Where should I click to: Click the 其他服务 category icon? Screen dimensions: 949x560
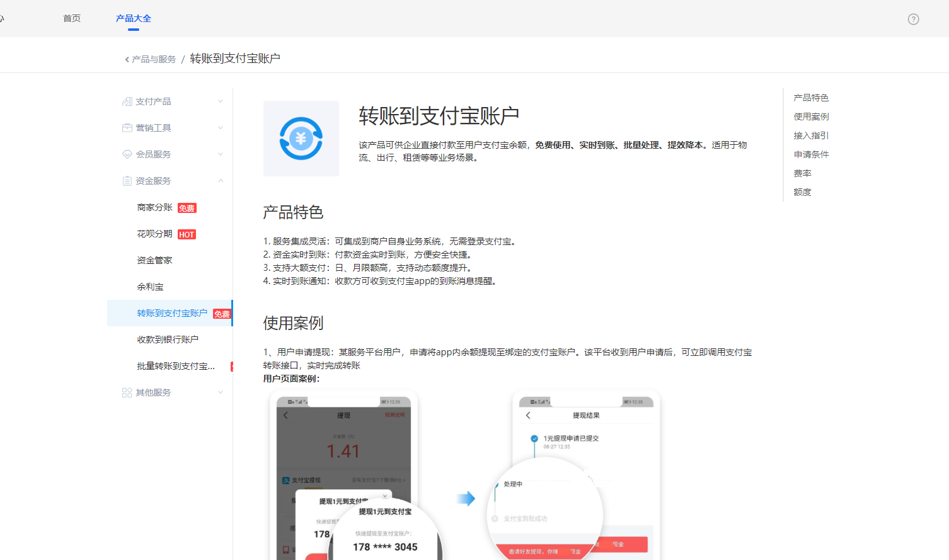pyautogui.click(x=127, y=392)
